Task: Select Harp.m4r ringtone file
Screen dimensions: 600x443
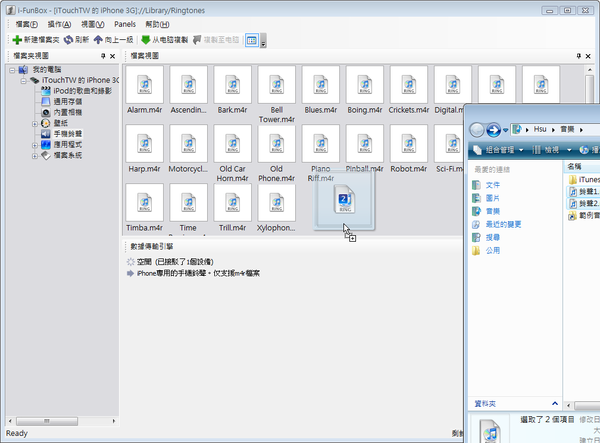Action: [145, 149]
